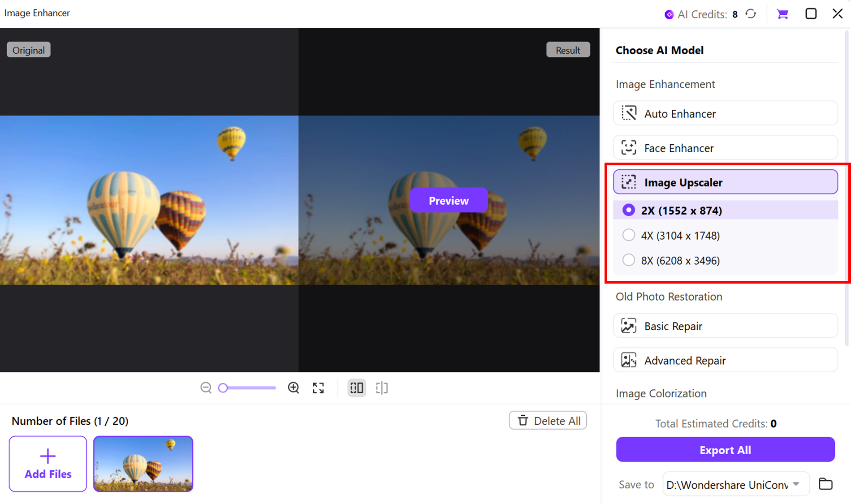Click the zoom out magnifier icon
This screenshot has height=504, width=851.
[x=206, y=388]
